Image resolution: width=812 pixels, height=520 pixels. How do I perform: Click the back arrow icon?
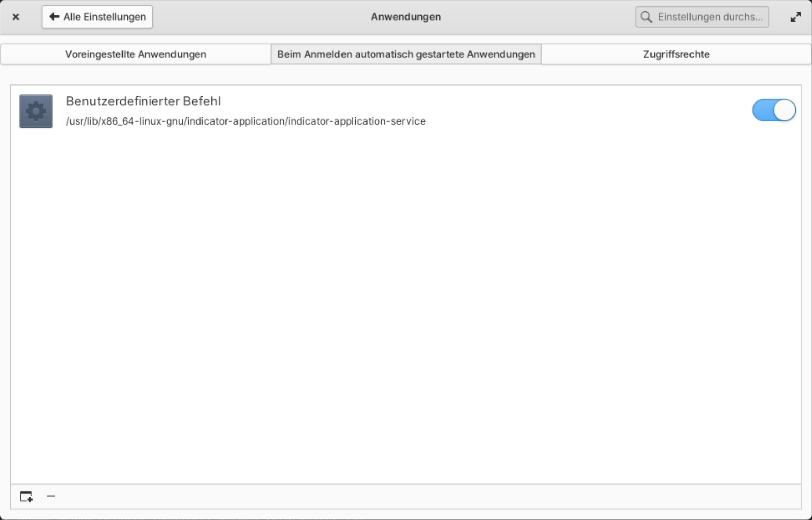(53, 16)
